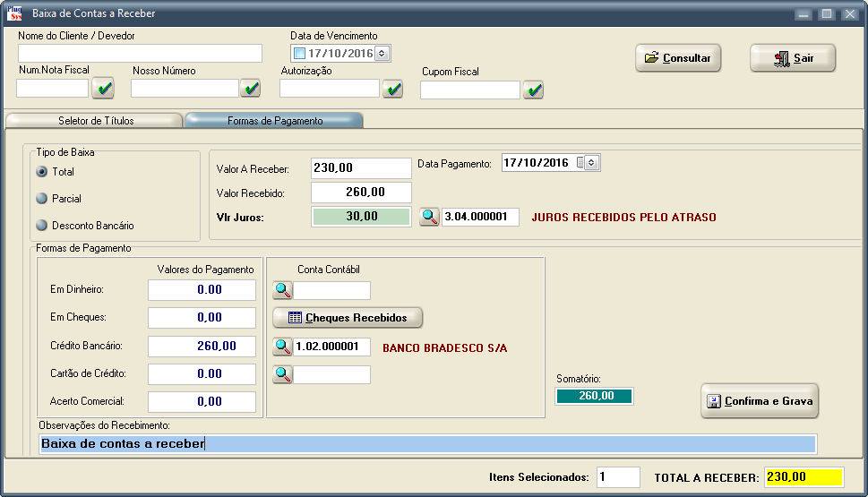
Task: Click the PlugSys application icon in title bar
Action: (x=14, y=13)
